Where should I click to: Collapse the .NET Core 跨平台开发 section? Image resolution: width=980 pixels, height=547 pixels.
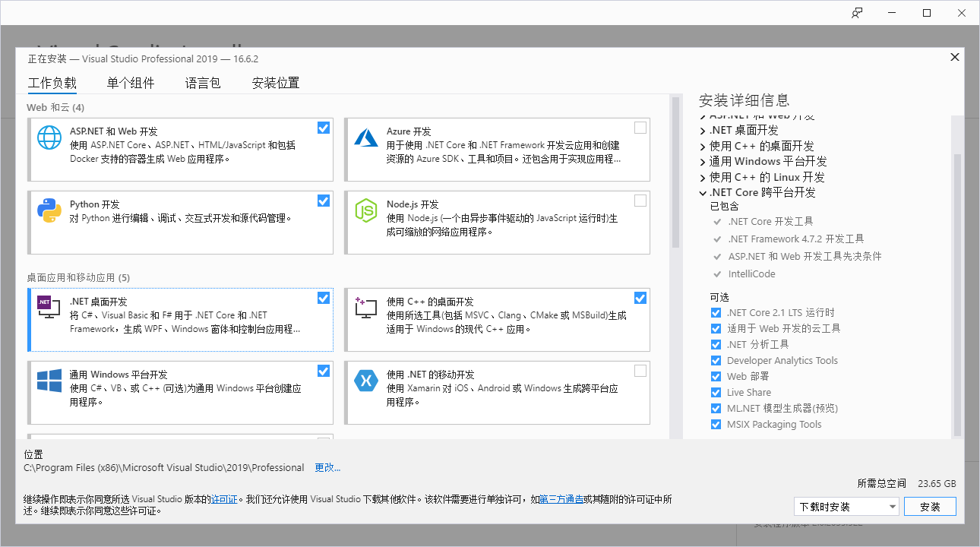tap(703, 193)
